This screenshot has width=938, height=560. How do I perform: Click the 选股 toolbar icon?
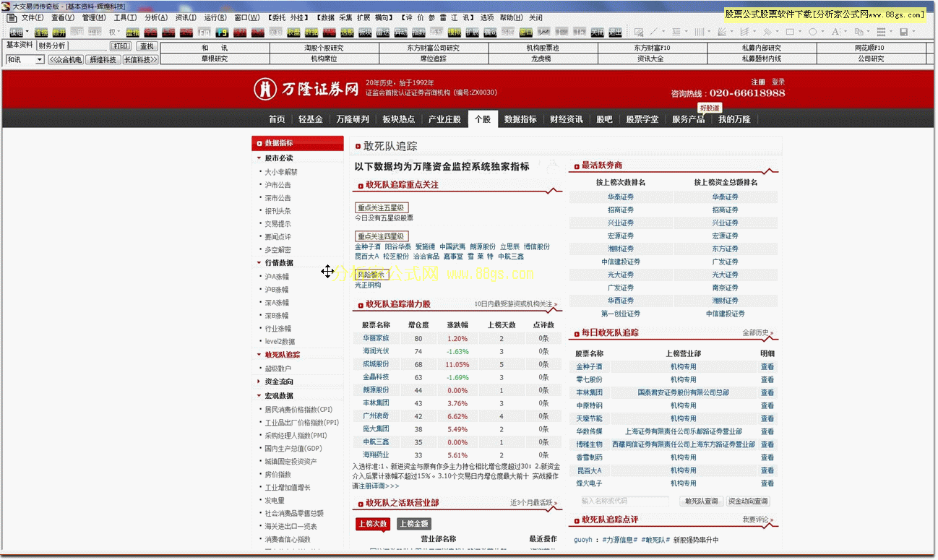tap(346, 33)
